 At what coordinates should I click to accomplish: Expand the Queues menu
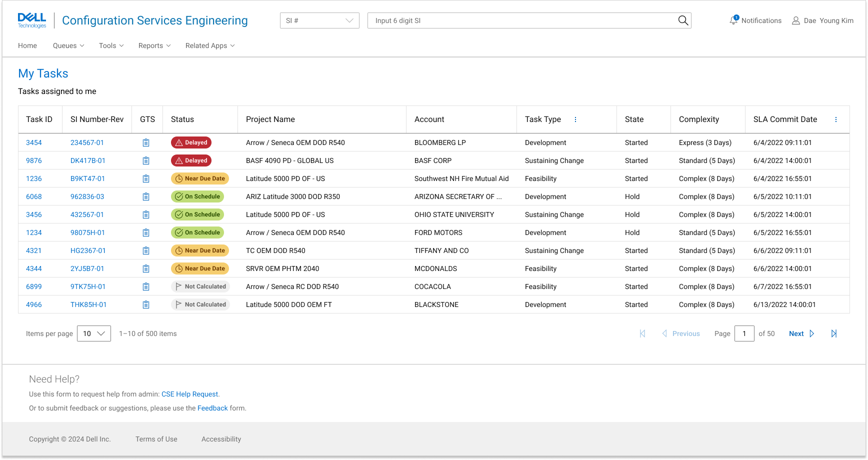[68, 45]
